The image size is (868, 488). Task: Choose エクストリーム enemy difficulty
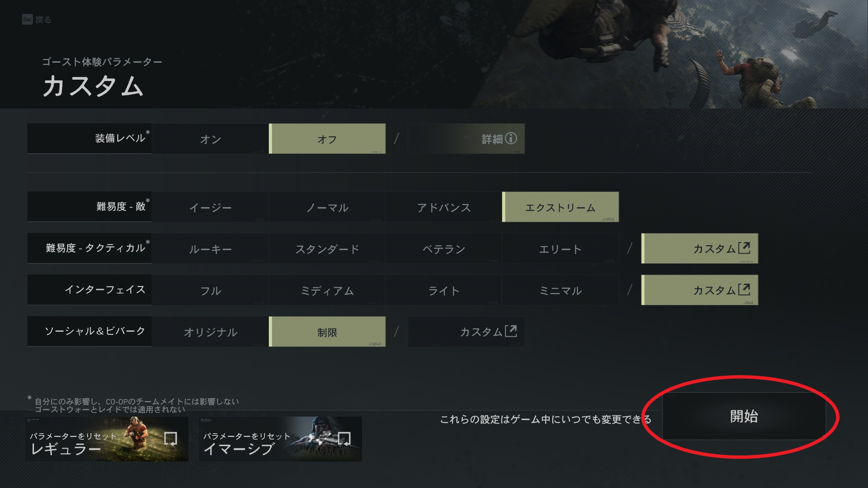[560, 207]
